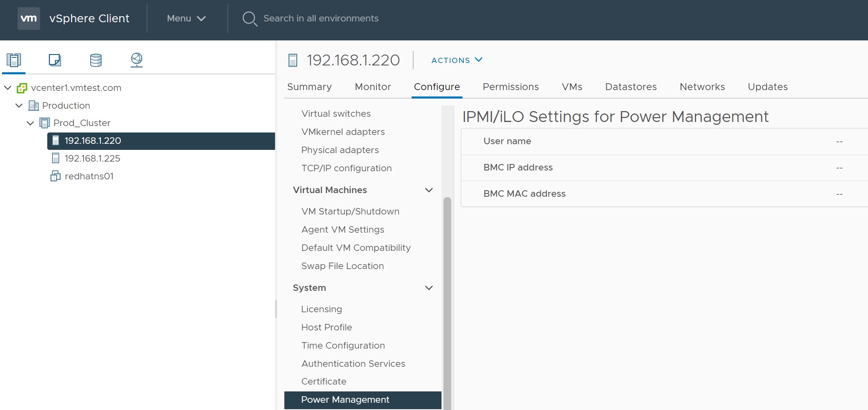
Task: Switch to the Datastores tab
Action: (631, 87)
